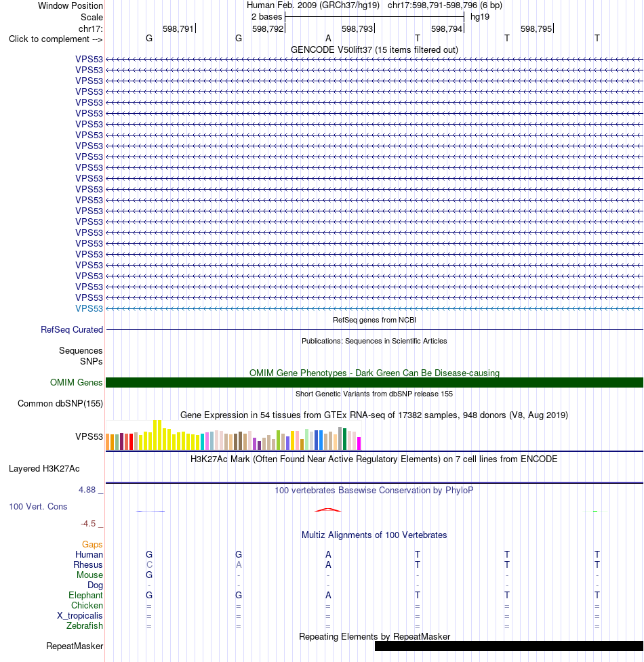644x662 pixels.
Task: Click the Common dbSNP(155) track label
Action: pyautogui.click(x=60, y=404)
